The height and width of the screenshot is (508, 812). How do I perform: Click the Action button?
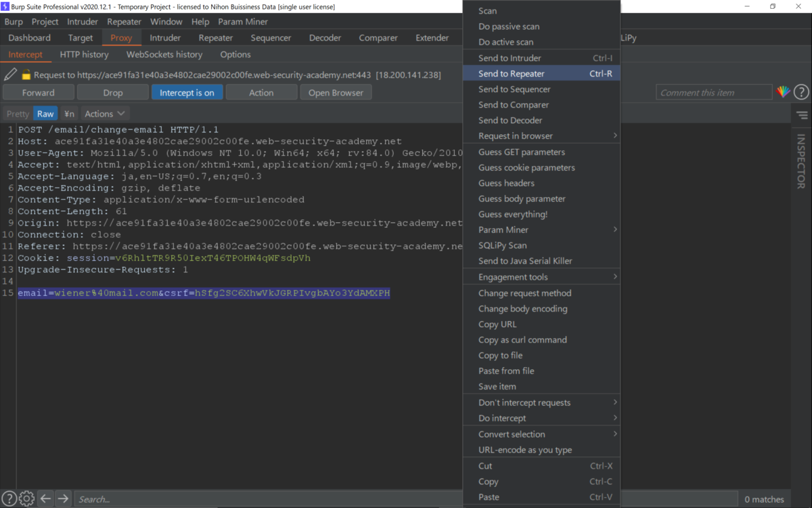coord(261,92)
